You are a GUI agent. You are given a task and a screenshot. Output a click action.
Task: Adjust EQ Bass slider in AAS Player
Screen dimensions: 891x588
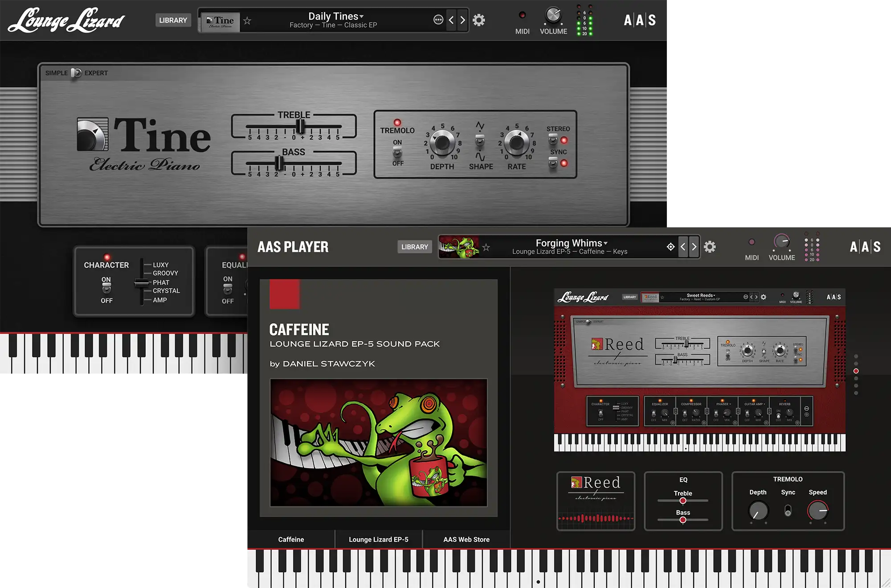click(683, 520)
